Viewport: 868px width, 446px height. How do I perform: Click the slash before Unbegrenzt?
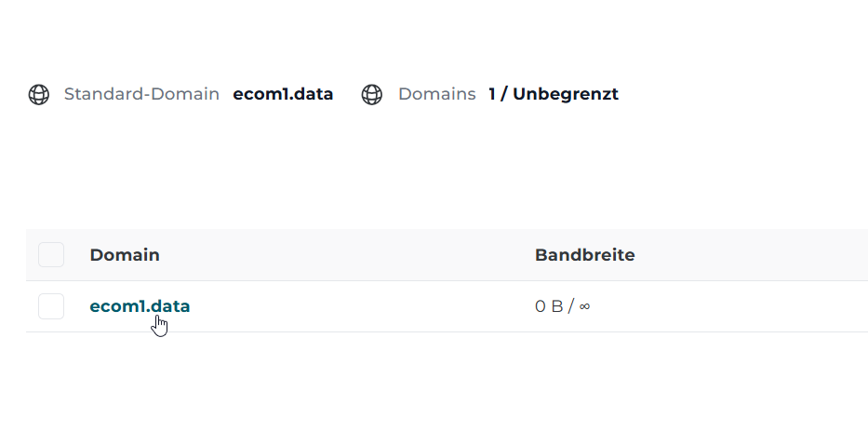504,94
